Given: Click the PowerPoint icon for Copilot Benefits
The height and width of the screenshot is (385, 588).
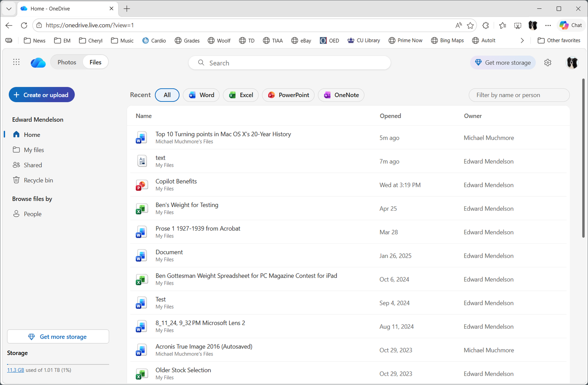Looking at the screenshot, I should coord(141,185).
